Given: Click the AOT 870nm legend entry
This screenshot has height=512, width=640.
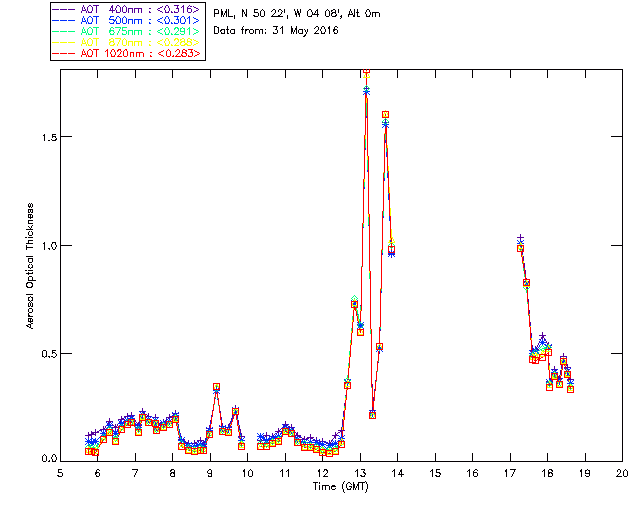Looking at the screenshot, I should [x=126, y=42].
